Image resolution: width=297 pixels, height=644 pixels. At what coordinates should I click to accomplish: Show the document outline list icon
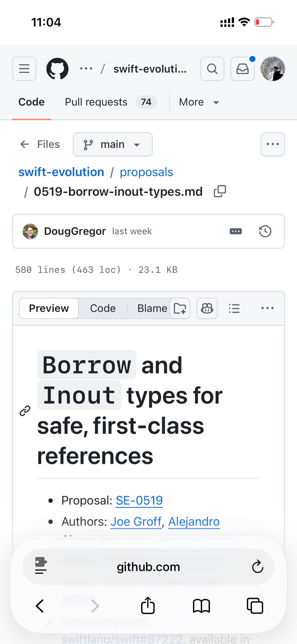(234, 308)
